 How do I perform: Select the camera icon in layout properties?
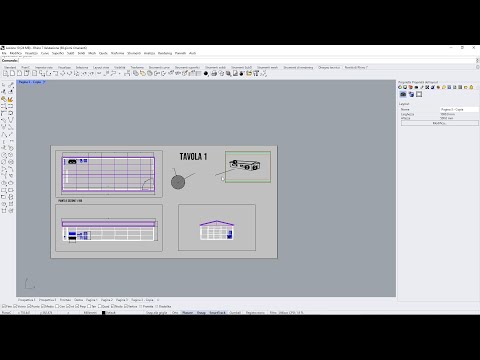click(403, 94)
